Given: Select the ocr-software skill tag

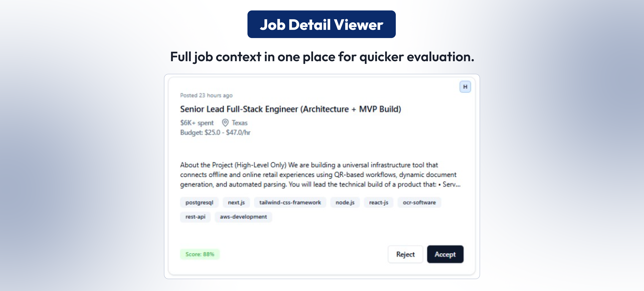Looking at the screenshot, I should click(419, 202).
